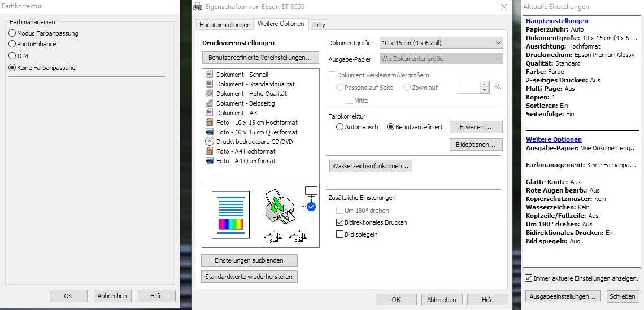Click the monitor connection icon in preview

pos(311,191)
